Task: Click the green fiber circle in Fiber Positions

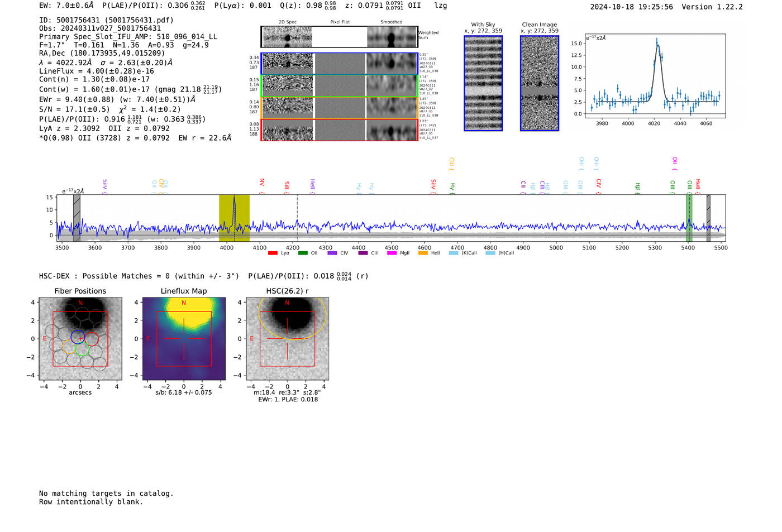Action: pyautogui.click(x=82, y=349)
